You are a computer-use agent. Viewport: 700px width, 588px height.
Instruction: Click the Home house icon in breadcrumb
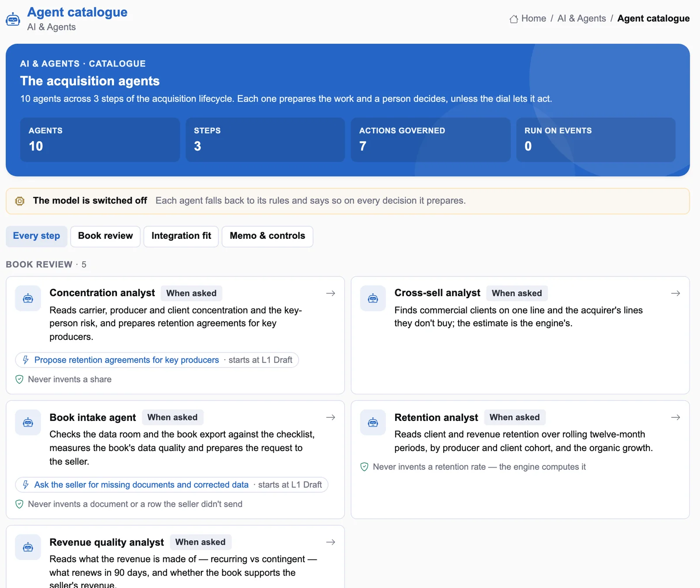tap(514, 19)
